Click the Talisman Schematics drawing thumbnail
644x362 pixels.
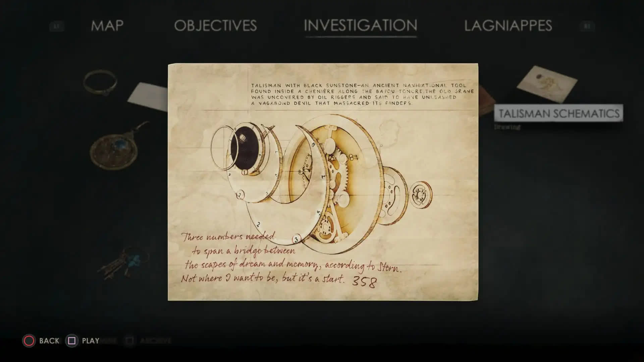click(547, 84)
